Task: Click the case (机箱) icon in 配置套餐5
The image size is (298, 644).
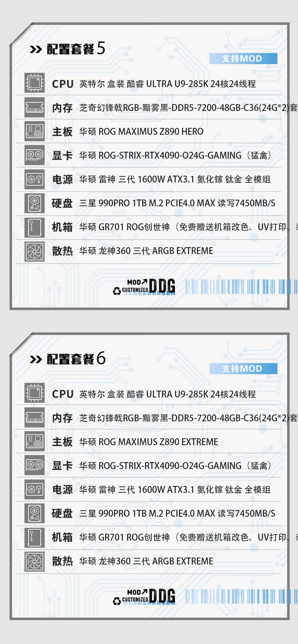Action: (35, 227)
